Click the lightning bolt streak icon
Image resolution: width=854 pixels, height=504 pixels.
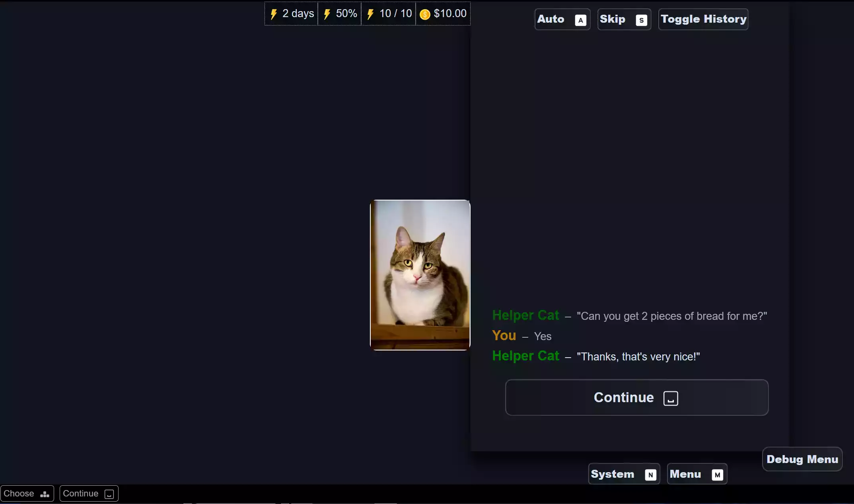point(274,13)
